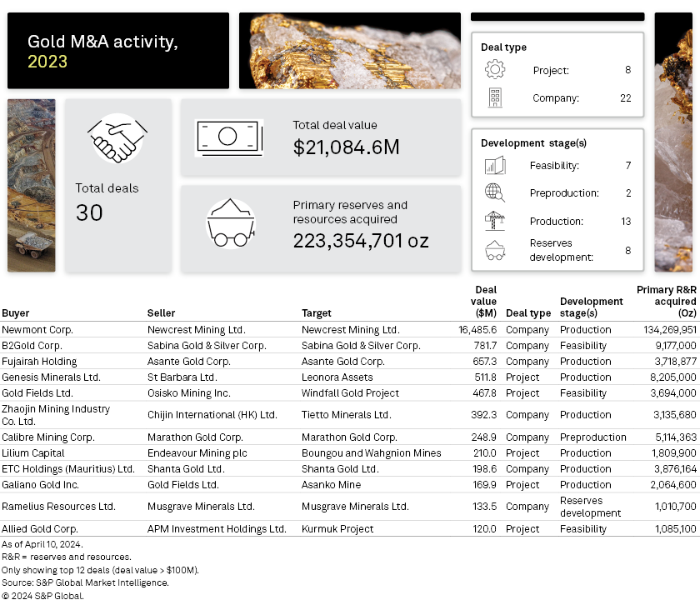Click the Primary R&R acquired column header
700x610 pixels.
point(667,302)
